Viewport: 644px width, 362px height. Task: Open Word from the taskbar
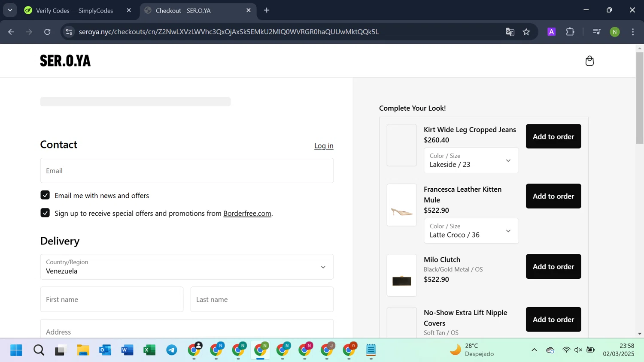[128, 350]
